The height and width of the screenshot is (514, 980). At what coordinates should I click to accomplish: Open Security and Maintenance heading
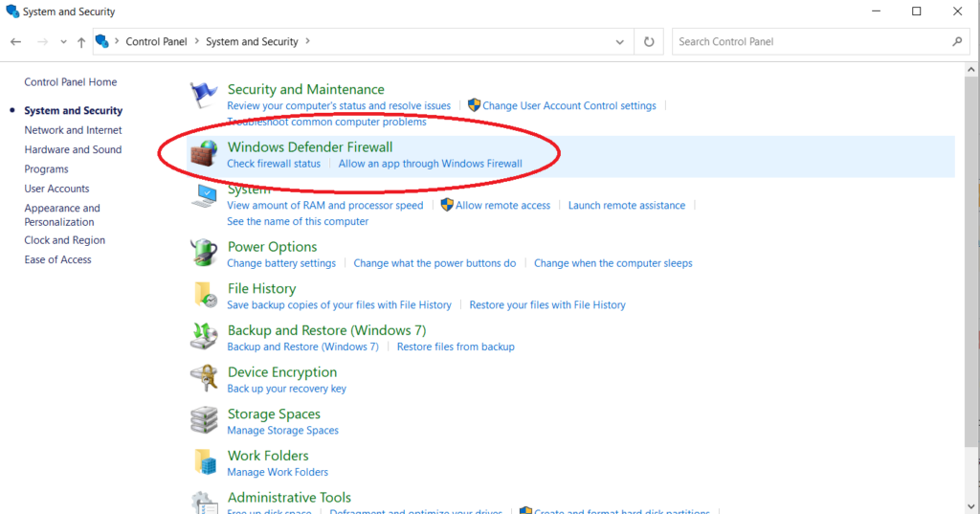pos(305,89)
